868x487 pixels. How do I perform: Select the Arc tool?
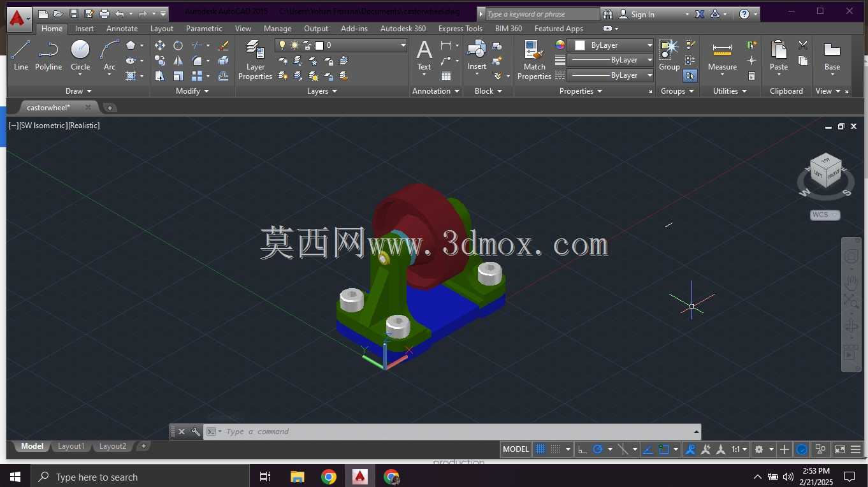tap(110, 55)
